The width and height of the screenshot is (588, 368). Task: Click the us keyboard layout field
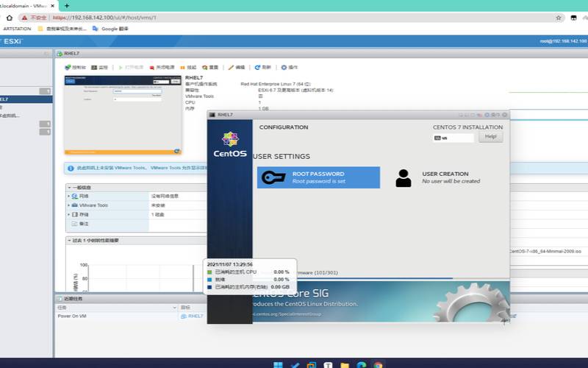click(x=453, y=138)
